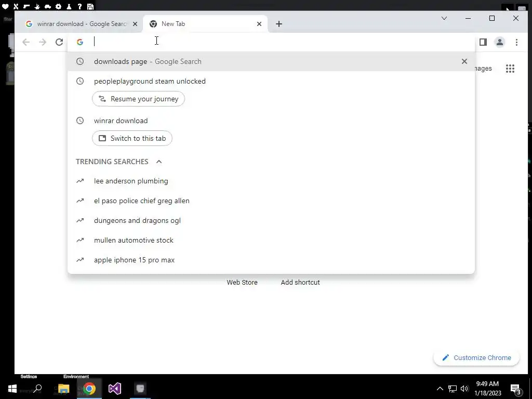Viewport: 532px width, 399px height.
Task: Click the Chrome icon on the taskbar
Action: (x=89, y=389)
